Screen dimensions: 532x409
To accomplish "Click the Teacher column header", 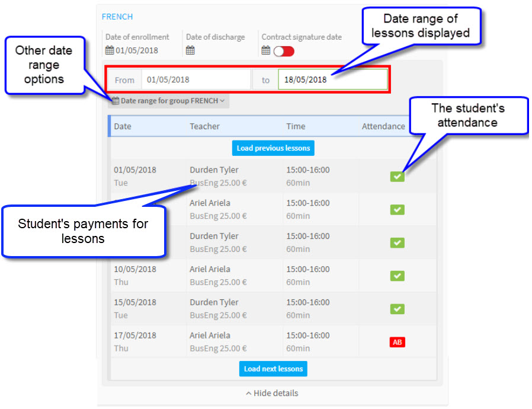I will (204, 126).
